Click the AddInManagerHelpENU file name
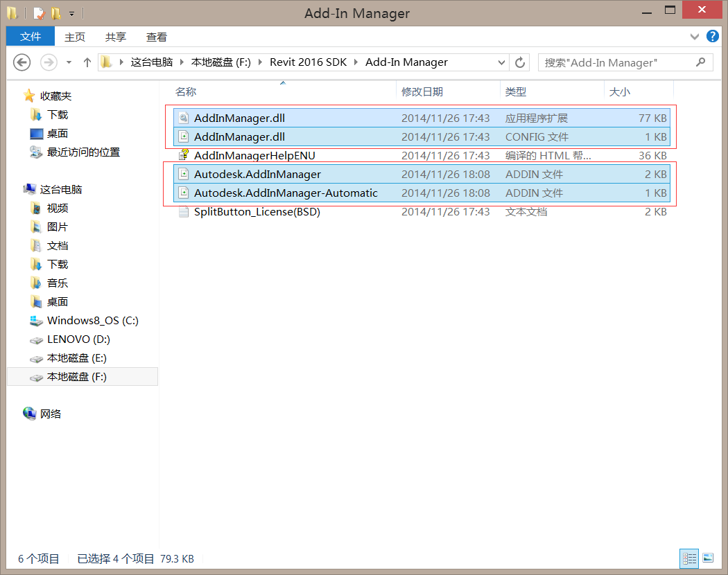This screenshot has height=575, width=728. click(x=254, y=155)
